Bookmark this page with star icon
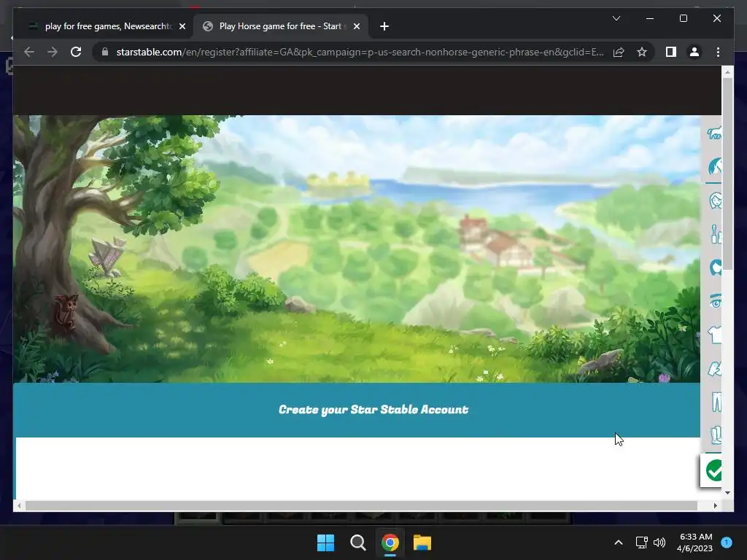 pyautogui.click(x=642, y=52)
